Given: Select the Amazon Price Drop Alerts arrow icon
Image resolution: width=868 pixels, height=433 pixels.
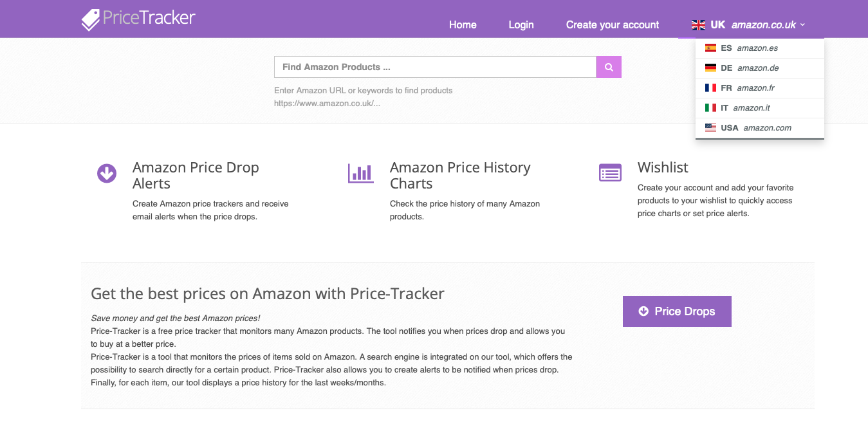Looking at the screenshot, I should point(106,173).
